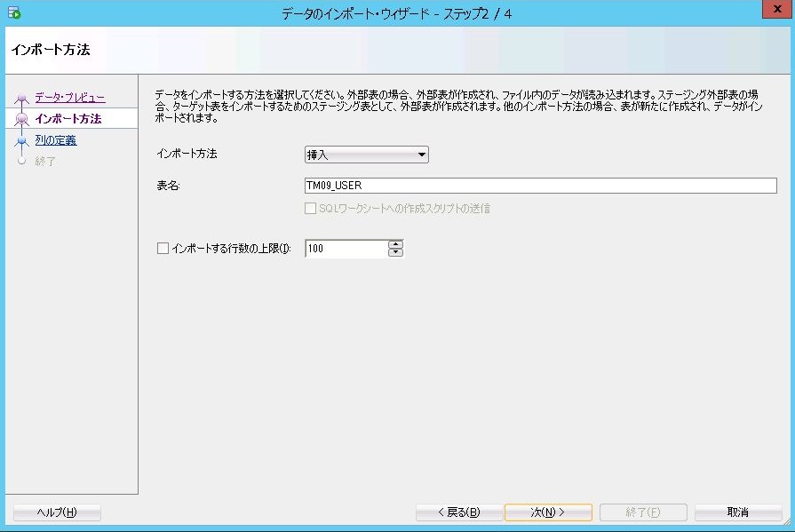Click the row limit field showing 100

pos(346,249)
